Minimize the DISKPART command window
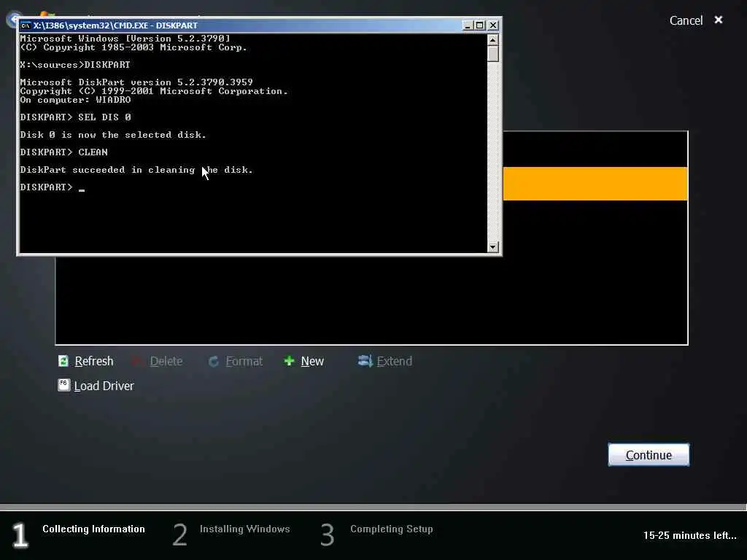747x560 pixels. pyautogui.click(x=468, y=26)
